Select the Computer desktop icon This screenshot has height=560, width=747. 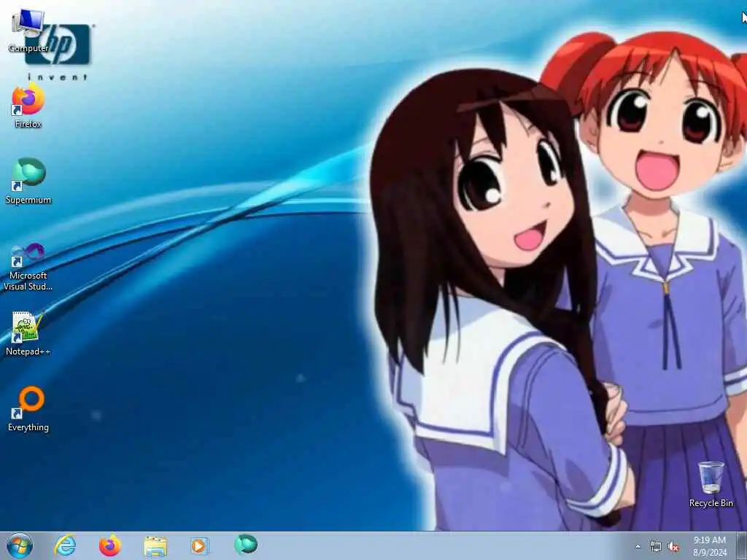pos(28,31)
